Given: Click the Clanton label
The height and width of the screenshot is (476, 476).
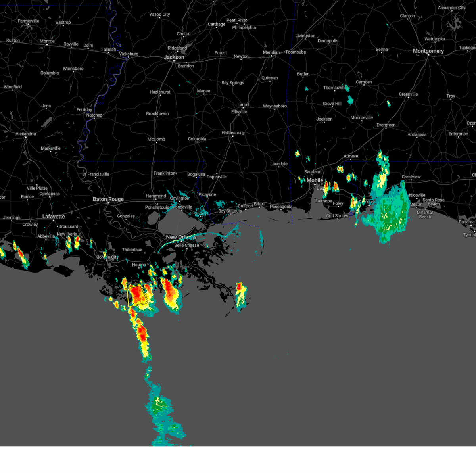Looking at the screenshot, I should [407, 16].
